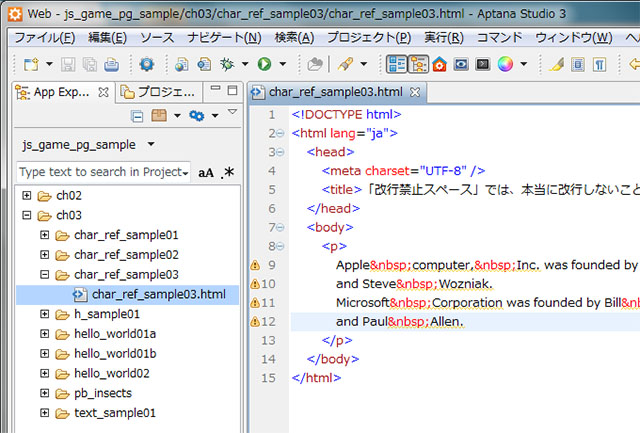Viewport: 640px width, 433px height.
Task: Toggle the second tree layout icon
Action: click(418, 64)
